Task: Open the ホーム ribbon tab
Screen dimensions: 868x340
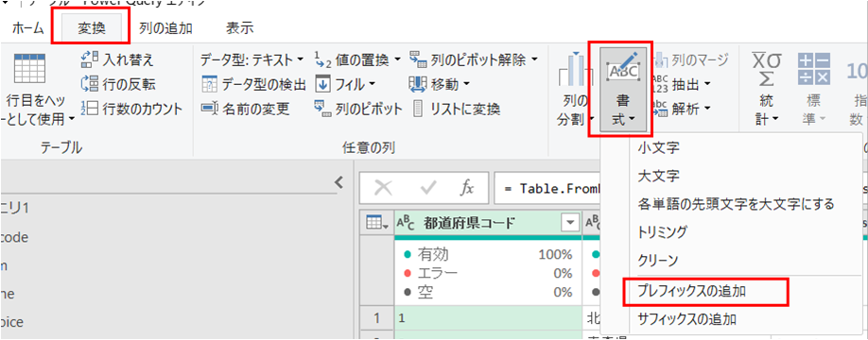Action: tap(27, 28)
